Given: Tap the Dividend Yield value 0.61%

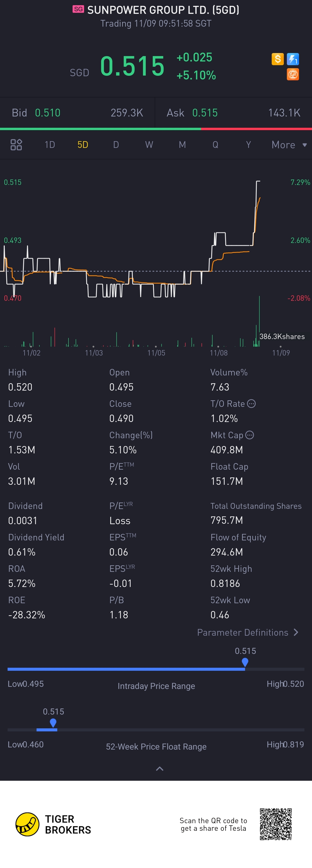Looking at the screenshot, I should (22, 552).
